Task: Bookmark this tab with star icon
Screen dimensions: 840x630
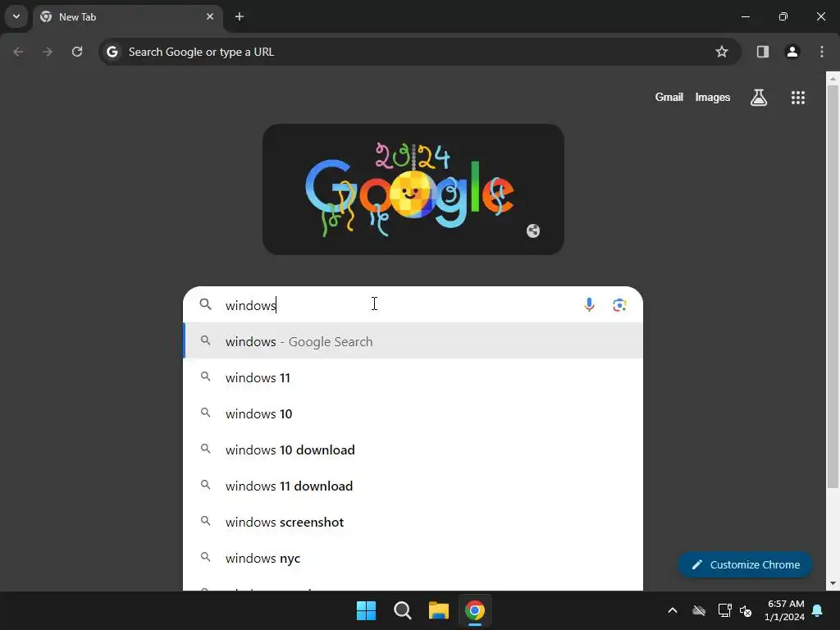Action: 722,52
